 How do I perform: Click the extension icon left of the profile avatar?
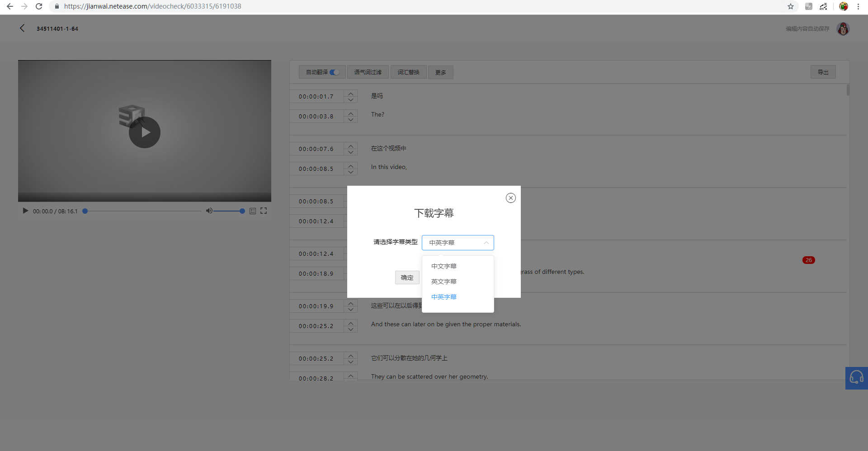tap(823, 6)
